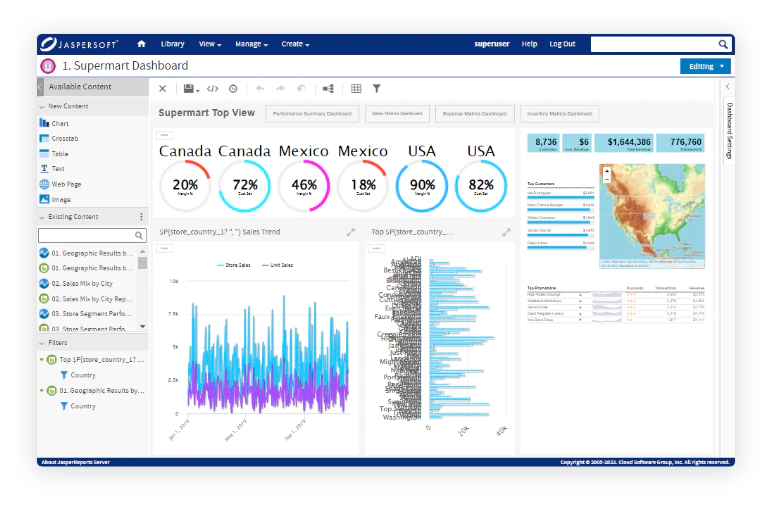This screenshot has height=507, width=772.
Task: Click the top search magnifier icon
Action: (x=722, y=44)
